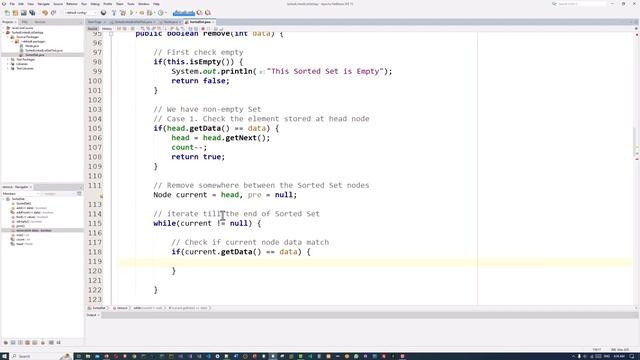Click the Clean and Build icon
Image resolution: width=640 pixels, height=360 pixels.
122,13
